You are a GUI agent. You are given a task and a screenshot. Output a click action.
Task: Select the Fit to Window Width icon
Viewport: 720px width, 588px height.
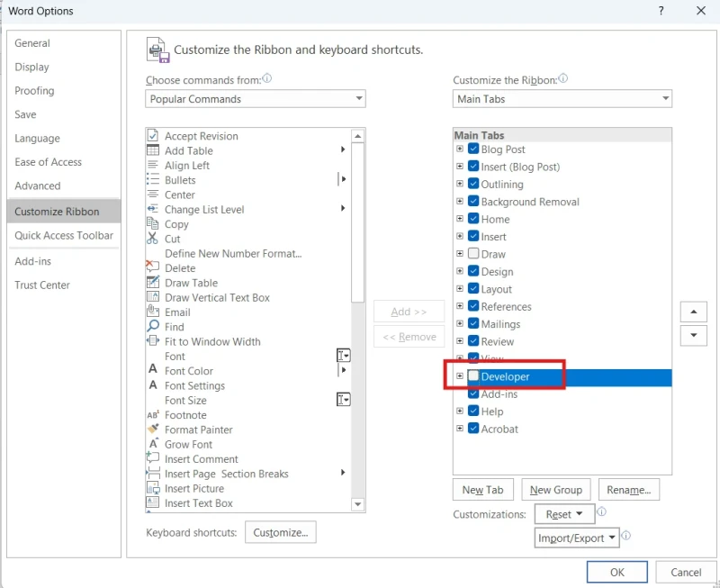(152, 341)
